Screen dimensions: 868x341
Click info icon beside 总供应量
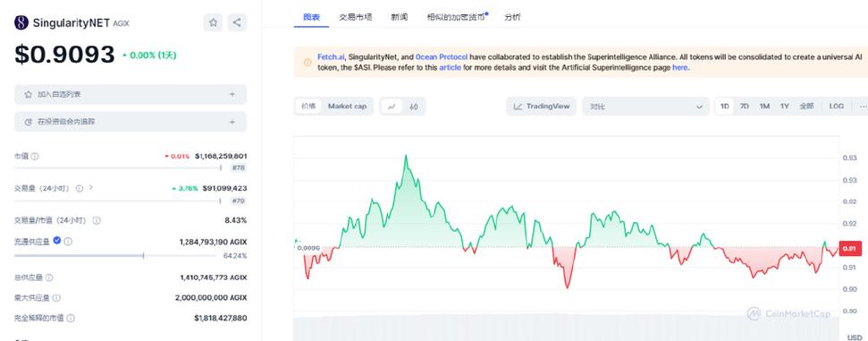click(49, 277)
